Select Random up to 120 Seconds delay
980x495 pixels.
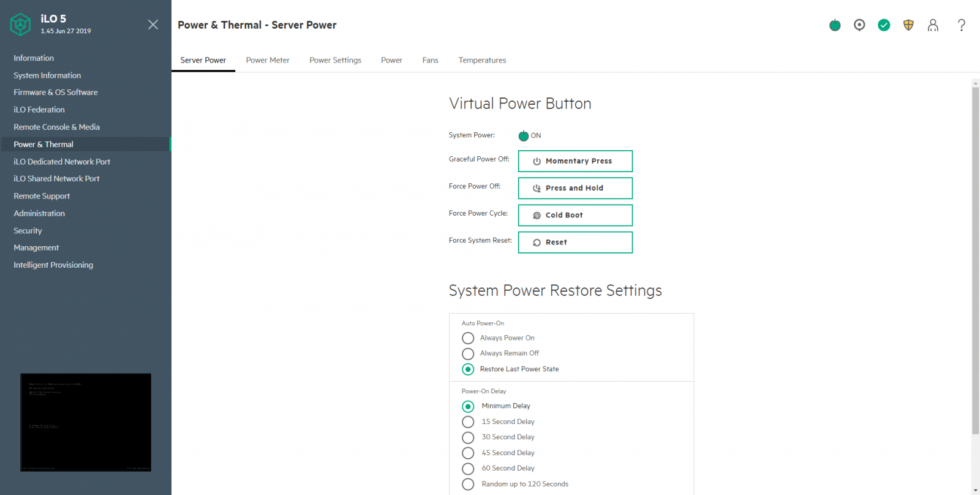click(468, 484)
